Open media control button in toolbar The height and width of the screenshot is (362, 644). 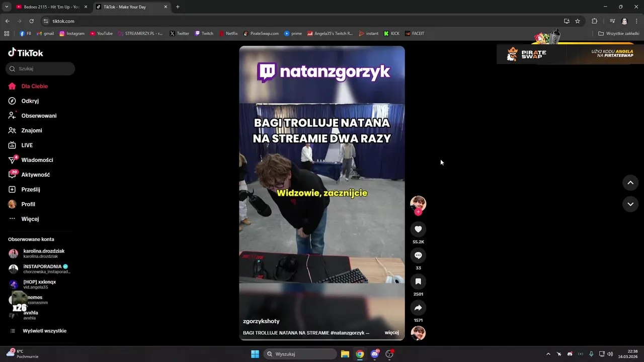point(612,21)
